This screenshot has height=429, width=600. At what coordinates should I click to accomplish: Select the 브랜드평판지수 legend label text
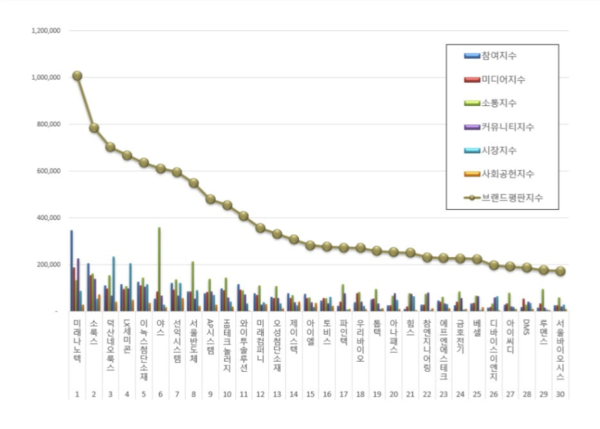(515, 196)
